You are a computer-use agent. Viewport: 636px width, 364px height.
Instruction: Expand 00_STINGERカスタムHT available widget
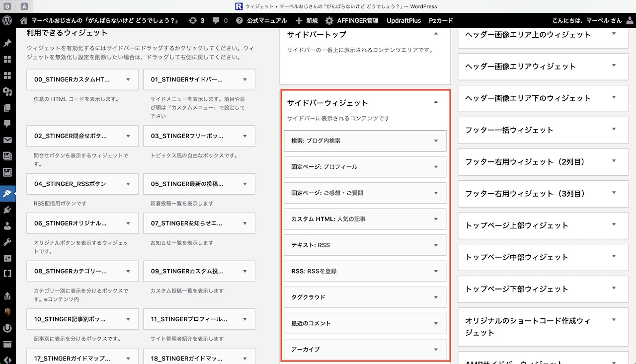coord(128,79)
